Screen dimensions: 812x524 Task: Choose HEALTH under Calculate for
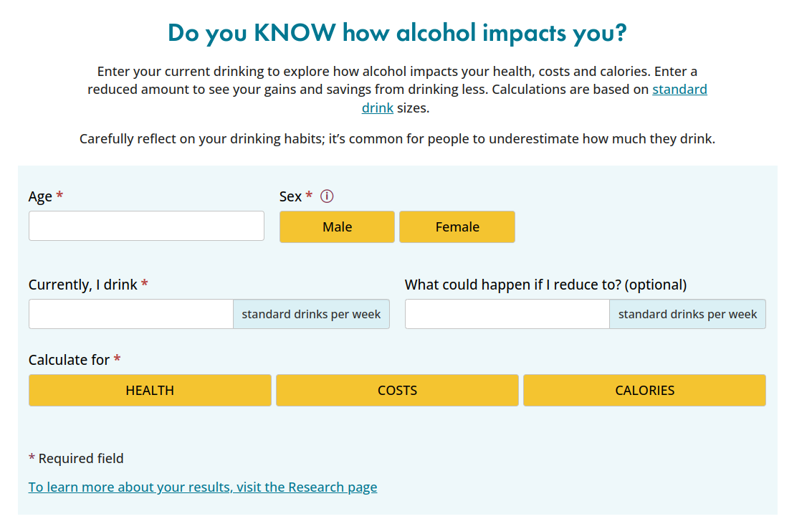150,391
